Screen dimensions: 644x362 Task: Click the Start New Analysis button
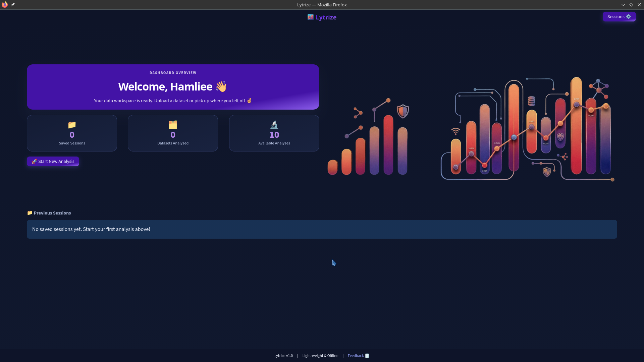[x=53, y=162]
